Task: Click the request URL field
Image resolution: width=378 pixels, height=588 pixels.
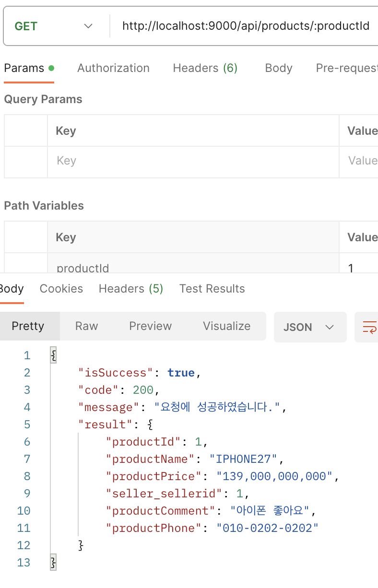Action: (245, 26)
